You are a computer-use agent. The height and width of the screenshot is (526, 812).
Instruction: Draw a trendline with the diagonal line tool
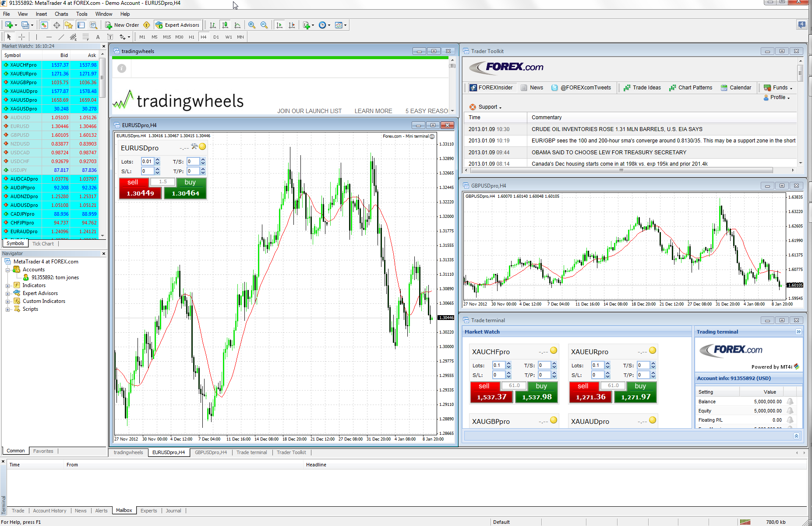[x=61, y=37]
